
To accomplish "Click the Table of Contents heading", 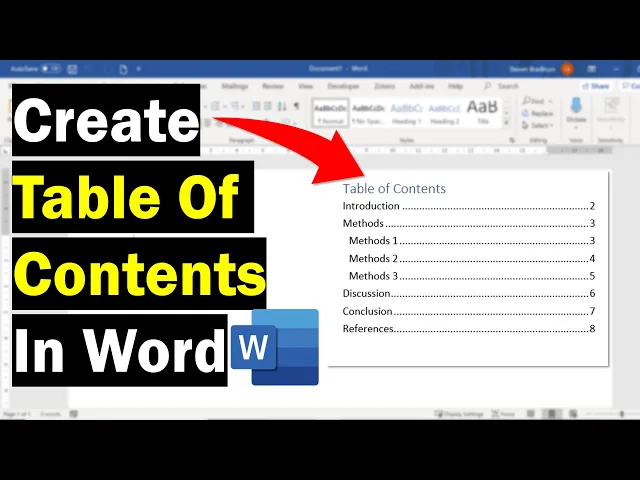I will (x=394, y=189).
